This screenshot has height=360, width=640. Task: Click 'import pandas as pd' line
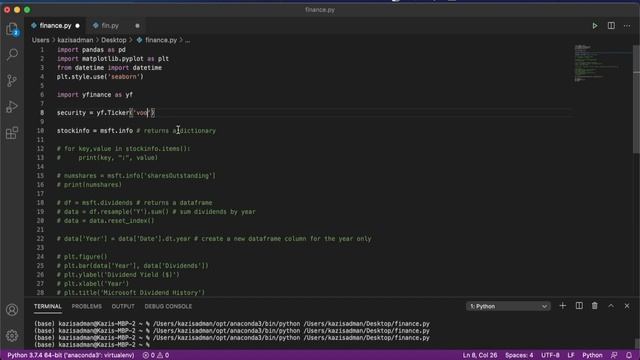(91, 50)
